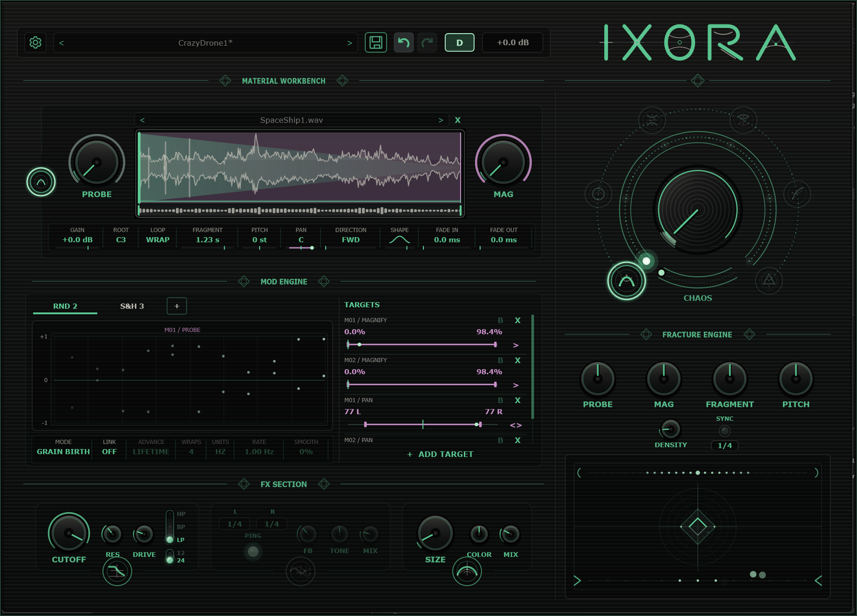Toggle the D button in top bar
Viewport: 857px width, 616px height.
[459, 42]
